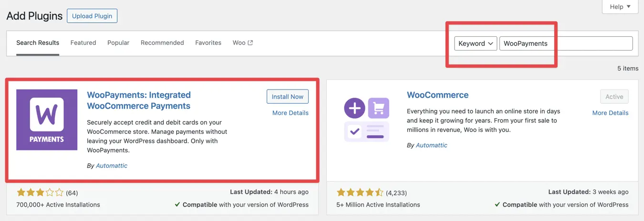The image size is (644, 221).
Task: Switch to the Featured tab
Action: [x=83, y=43]
